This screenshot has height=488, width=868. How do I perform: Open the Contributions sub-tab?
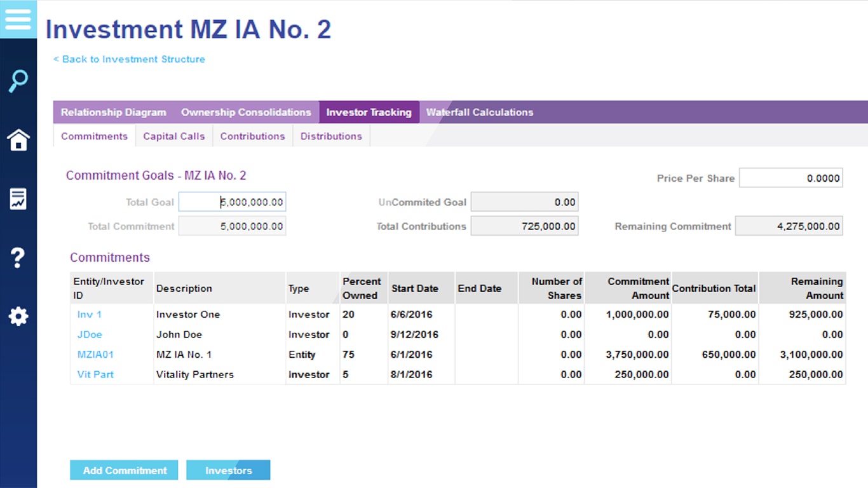tap(252, 135)
